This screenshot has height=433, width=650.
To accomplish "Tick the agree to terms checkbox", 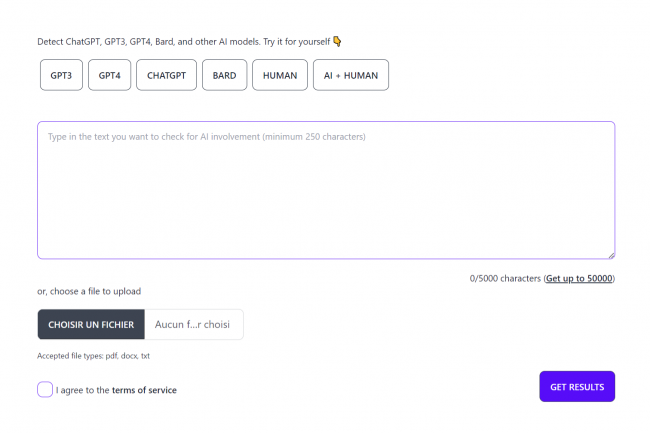I will point(45,389).
